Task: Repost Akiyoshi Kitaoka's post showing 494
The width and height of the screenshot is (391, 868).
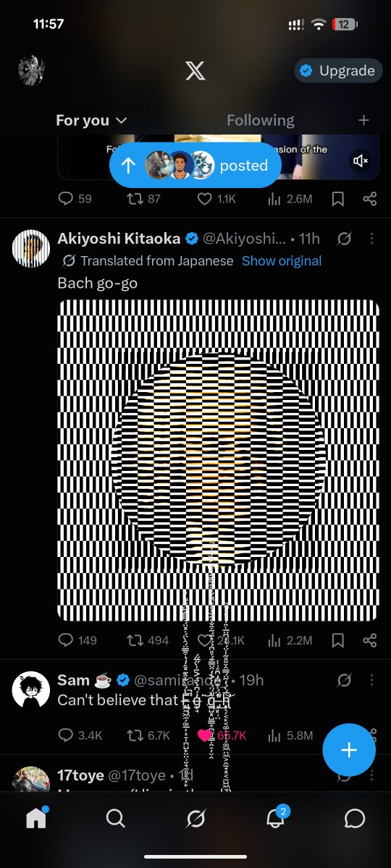Action: (148, 640)
